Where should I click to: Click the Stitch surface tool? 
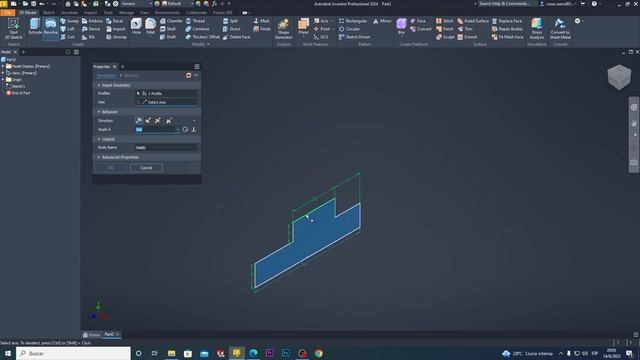[444, 21]
